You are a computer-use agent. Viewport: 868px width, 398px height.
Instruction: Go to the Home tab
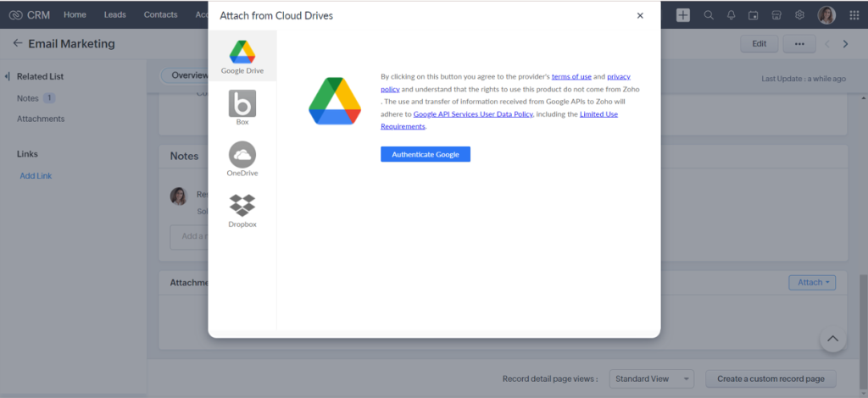[x=75, y=15]
